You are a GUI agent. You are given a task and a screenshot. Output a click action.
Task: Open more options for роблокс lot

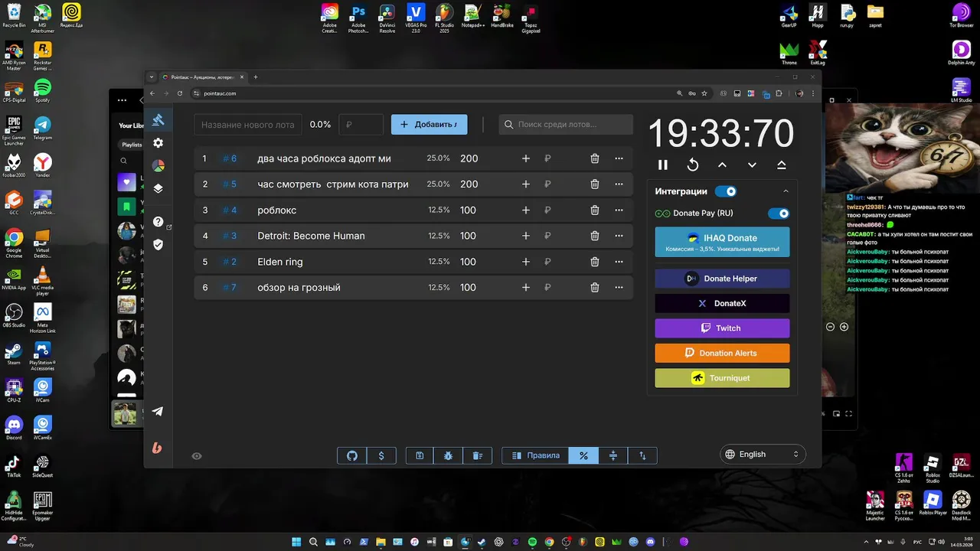[x=619, y=210]
